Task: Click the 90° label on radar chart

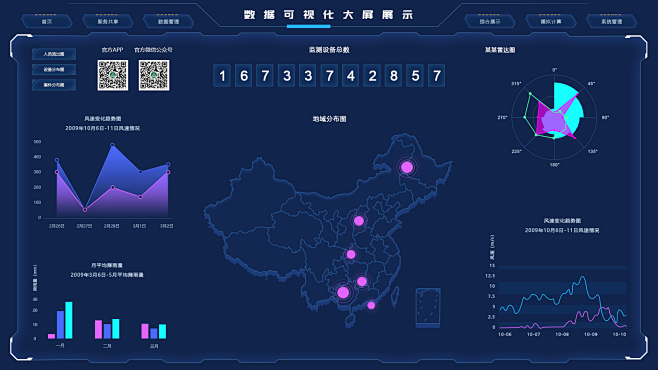Action: 605,117
